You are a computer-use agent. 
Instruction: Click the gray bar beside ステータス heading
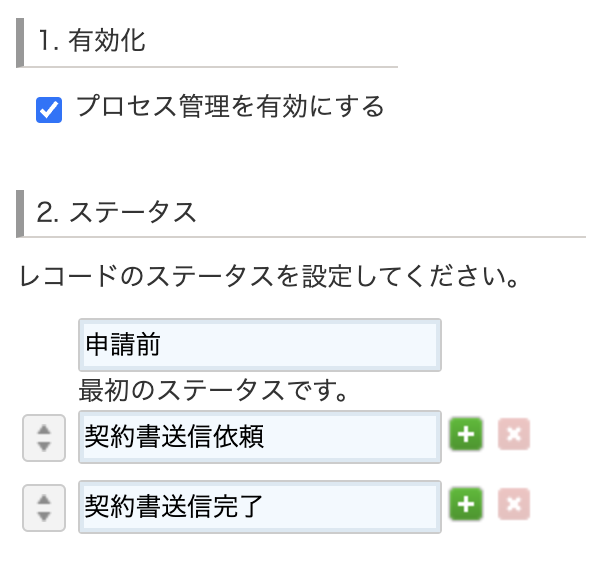point(20,214)
